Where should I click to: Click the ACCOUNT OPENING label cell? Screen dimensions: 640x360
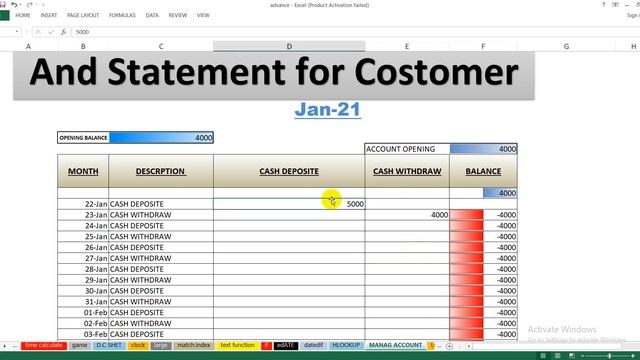pos(407,149)
